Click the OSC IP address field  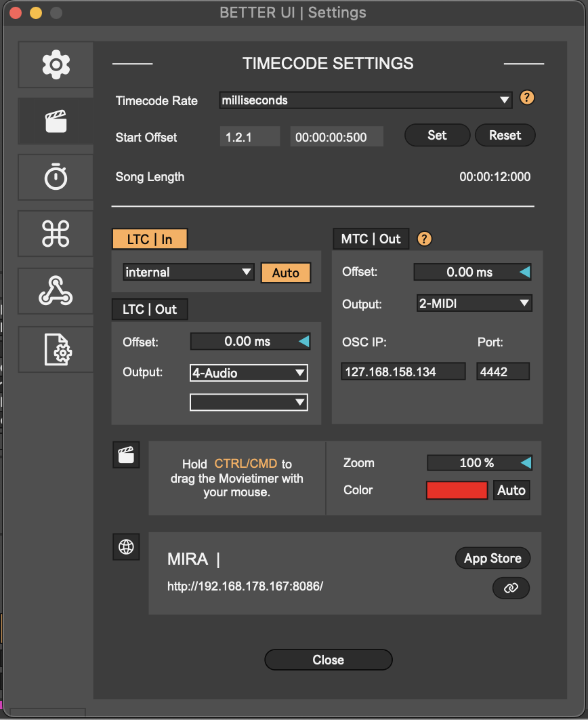pos(403,372)
